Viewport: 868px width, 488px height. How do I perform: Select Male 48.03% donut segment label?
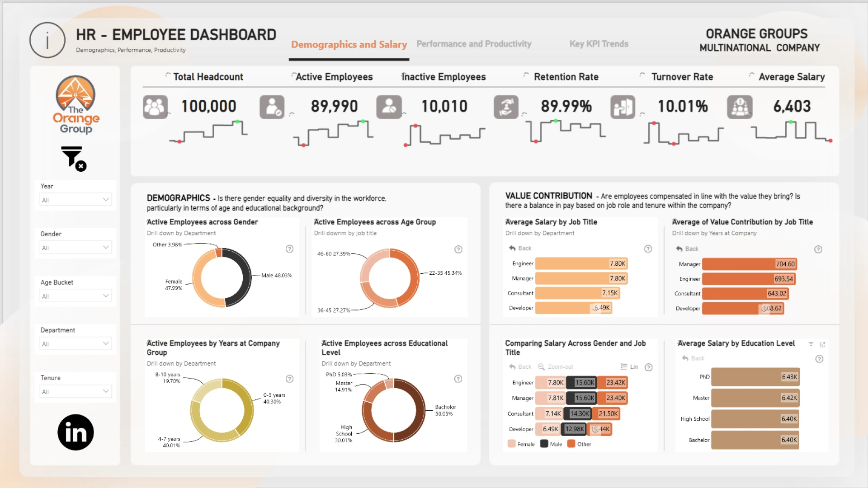(x=277, y=275)
